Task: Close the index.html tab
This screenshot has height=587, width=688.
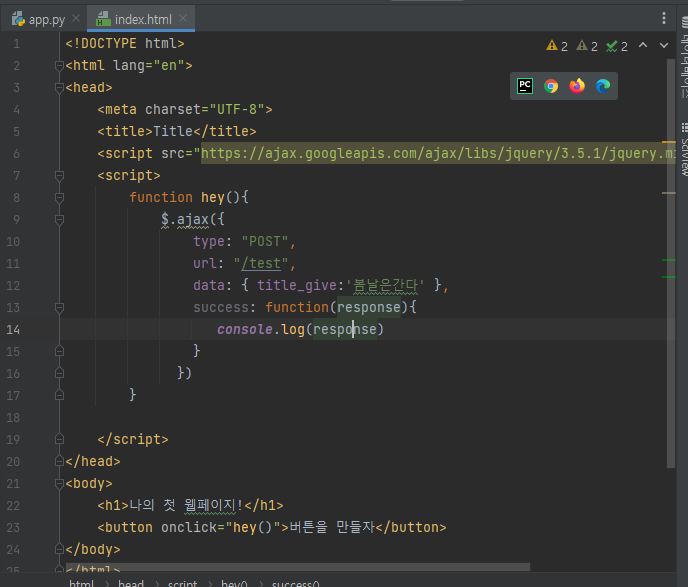Action: (x=183, y=18)
